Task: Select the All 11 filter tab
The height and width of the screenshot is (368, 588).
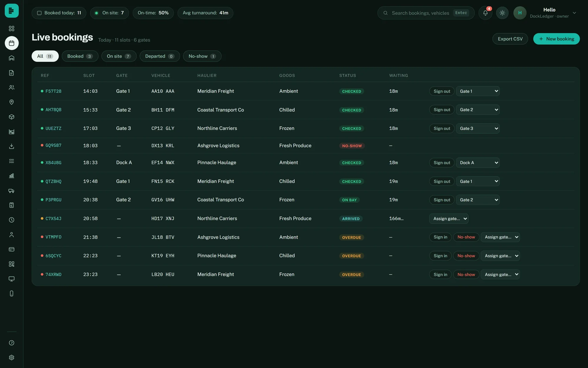Action: pos(45,56)
